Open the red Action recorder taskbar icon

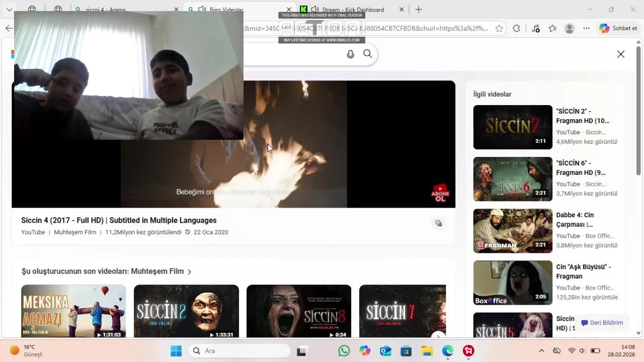point(468,351)
